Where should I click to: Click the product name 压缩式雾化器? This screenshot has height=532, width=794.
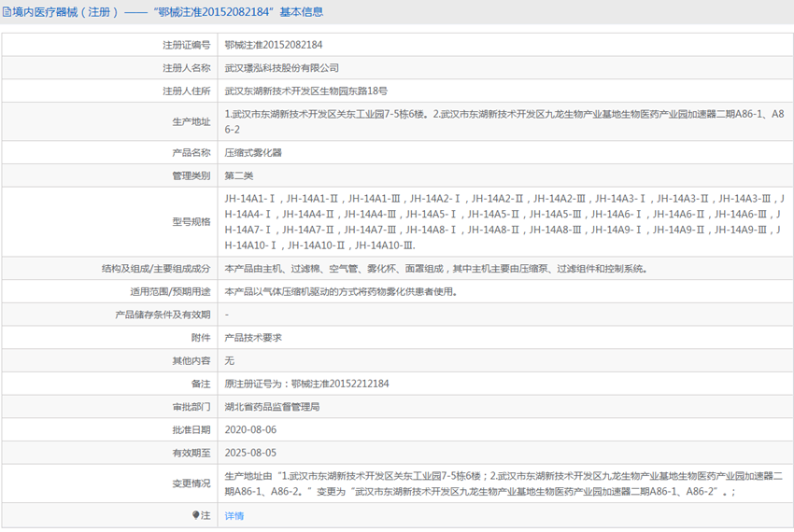pos(253,151)
